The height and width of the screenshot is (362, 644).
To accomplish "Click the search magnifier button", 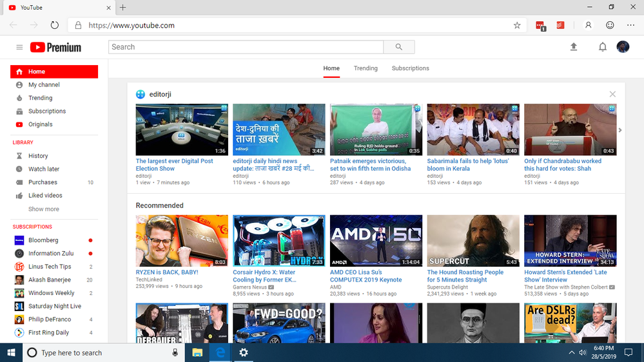I will 399,47.
